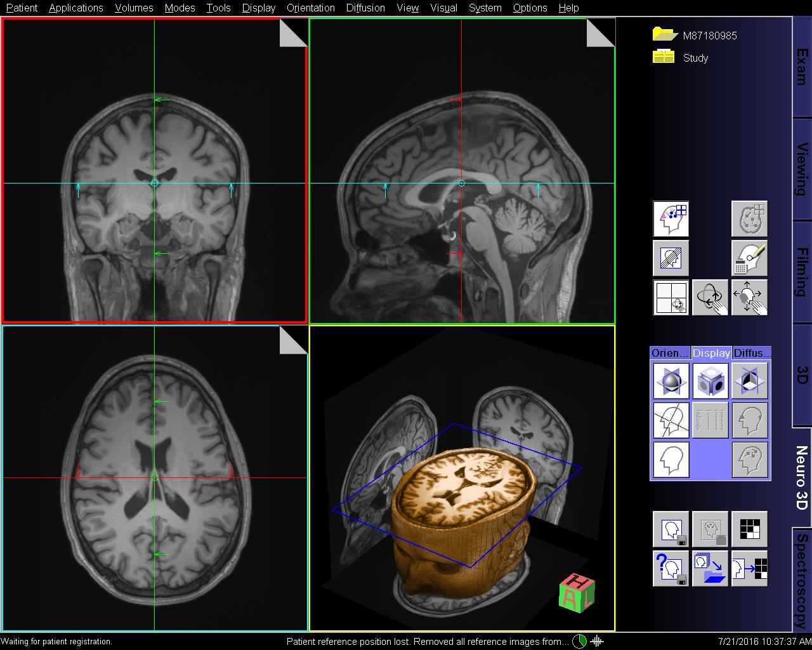The image size is (812, 650).
Task: Switch to the Orien... tab
Action: (670, 353)
